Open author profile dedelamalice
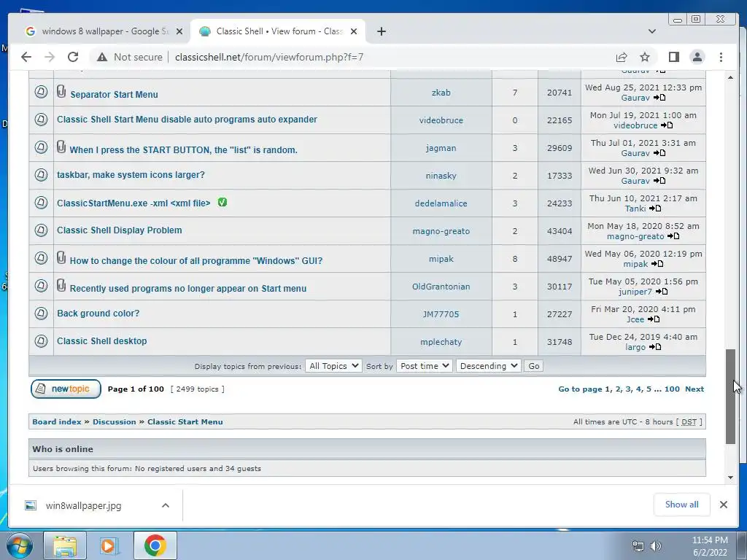This screenshot has width=747, height=560. pos(441,203)
